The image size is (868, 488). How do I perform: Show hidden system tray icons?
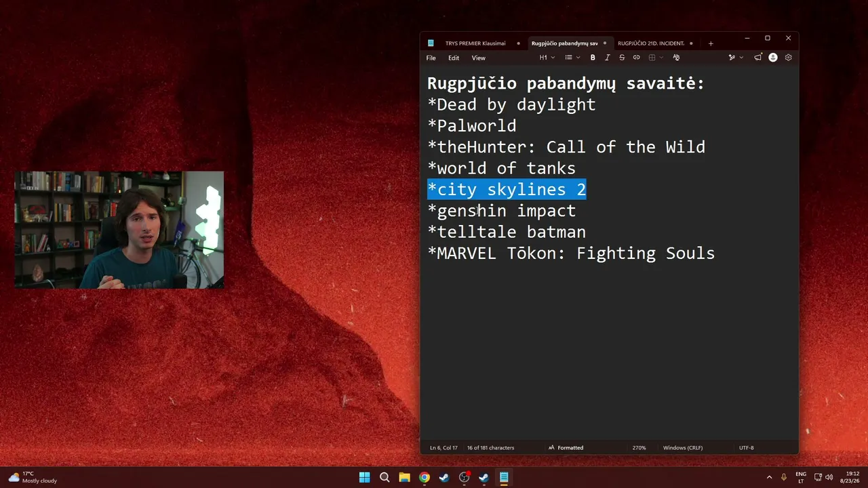click(x=769, y=477)
